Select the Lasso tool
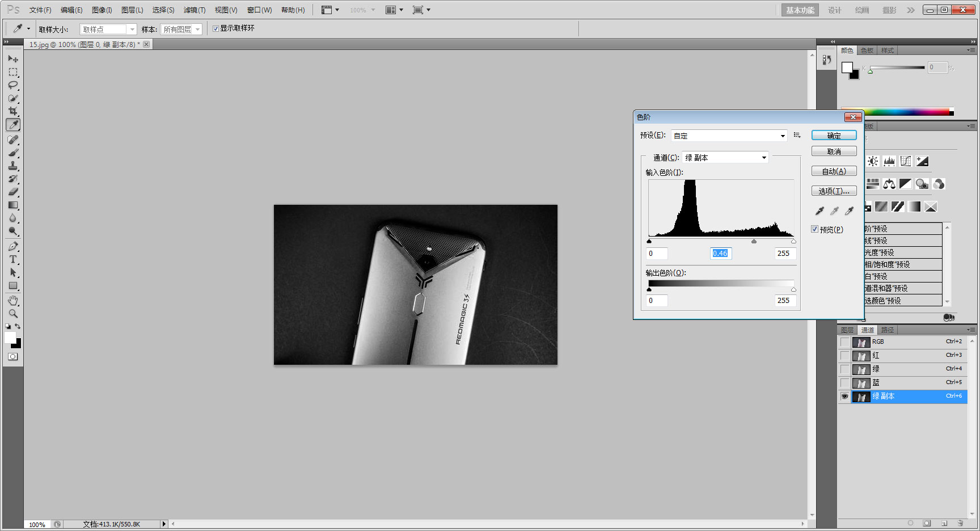The height and width of the screenshot is (531, 980). click(x=13, y=85)
